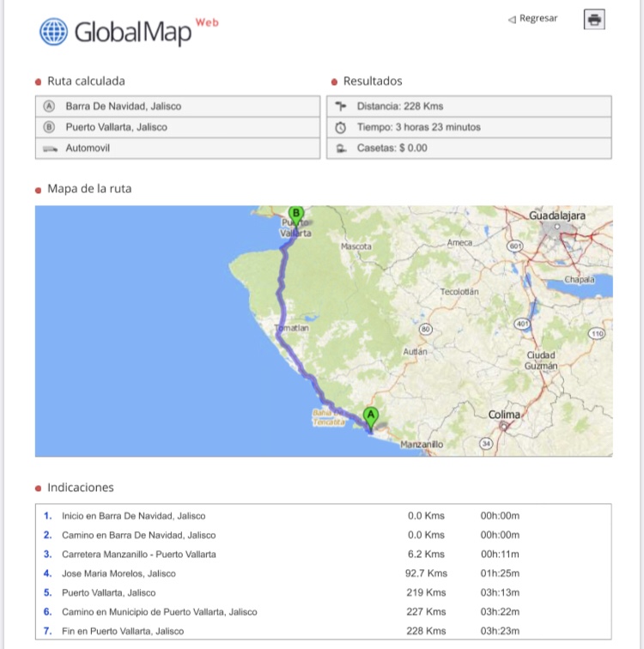Select destination field Puerto Vallarta, Jalisco
The width and height of the screenshot is (644, 649).
click(x=116, y=127)
